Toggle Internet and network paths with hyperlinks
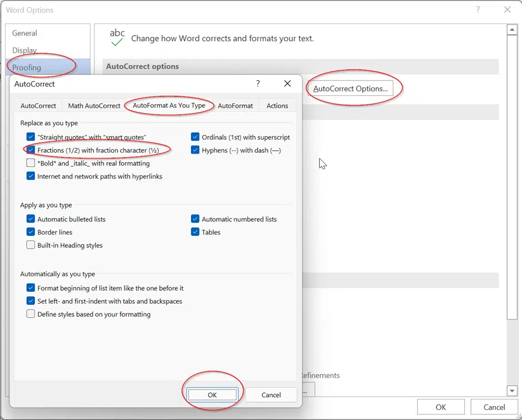The width and height of the screenshot is (522, 420). [x=31, y=176]
